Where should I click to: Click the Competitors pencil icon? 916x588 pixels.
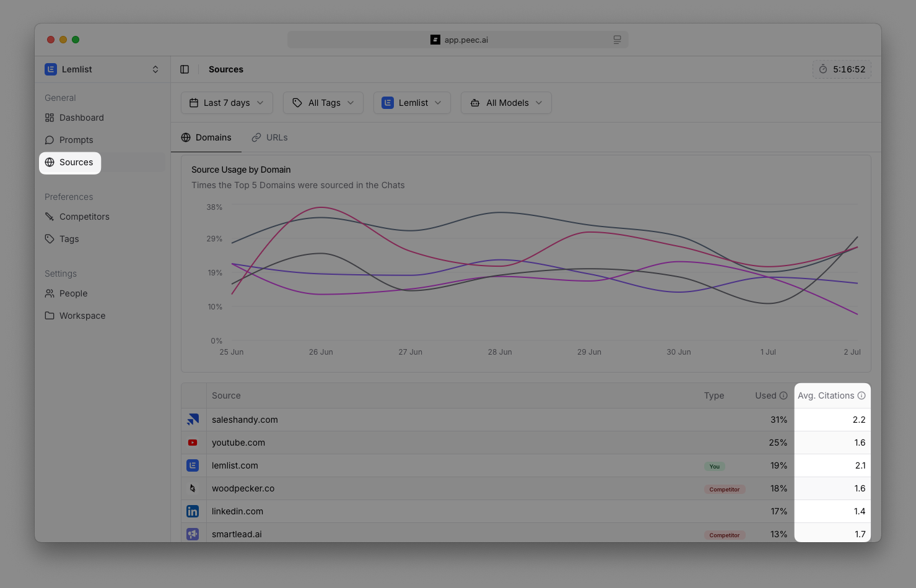50,217
